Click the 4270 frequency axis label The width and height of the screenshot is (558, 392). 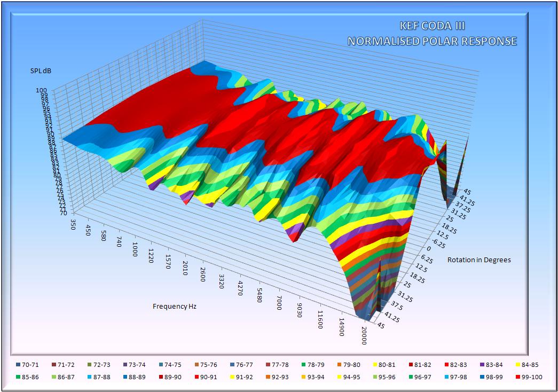pyautogui.click(x=240, y=289)
